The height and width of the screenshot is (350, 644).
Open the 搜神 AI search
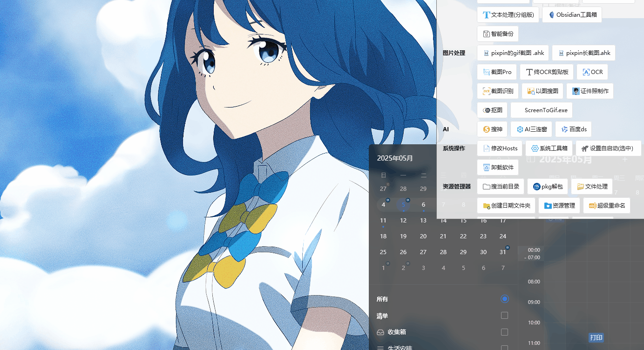(492, 129)
